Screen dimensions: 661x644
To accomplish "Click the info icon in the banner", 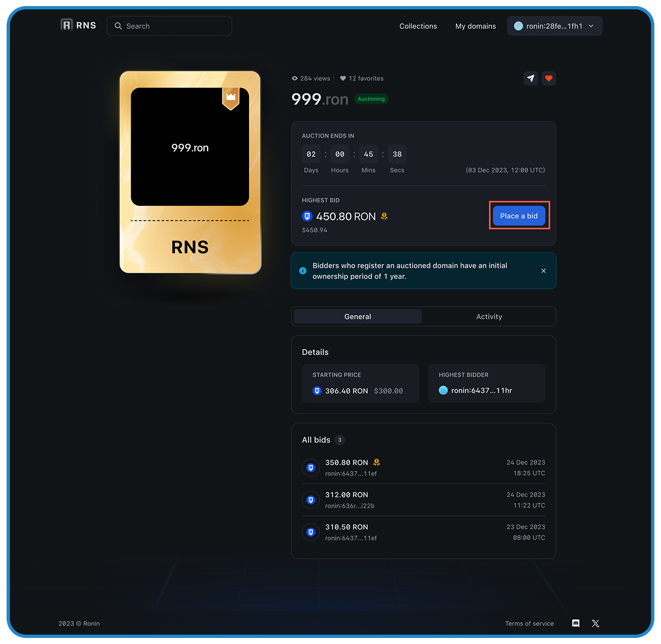I will click(302, 271).
